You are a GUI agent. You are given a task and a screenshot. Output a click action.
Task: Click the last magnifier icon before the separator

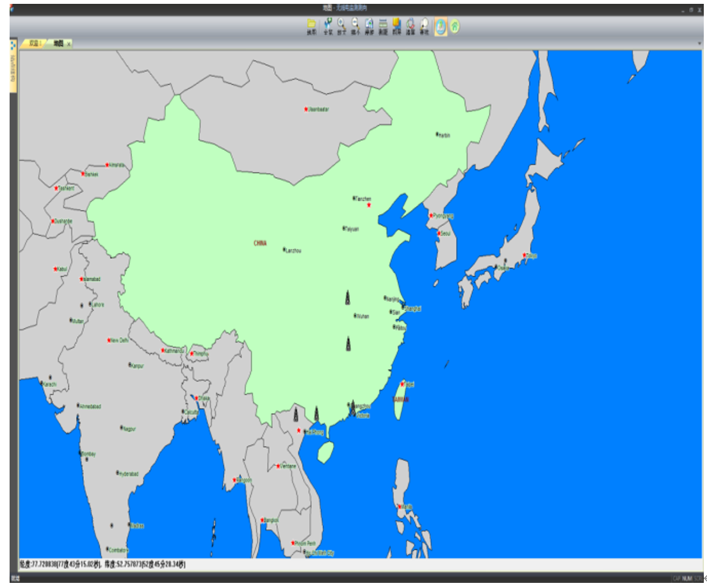(424, 25)
